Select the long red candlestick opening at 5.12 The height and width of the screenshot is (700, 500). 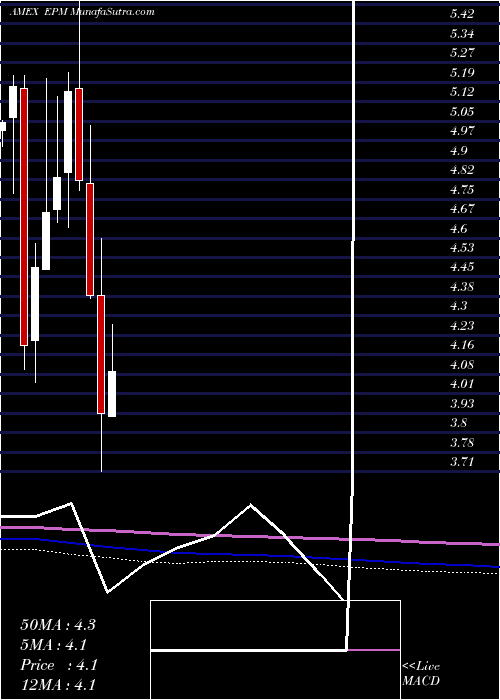pyautogui.click(x=24, y=217)
